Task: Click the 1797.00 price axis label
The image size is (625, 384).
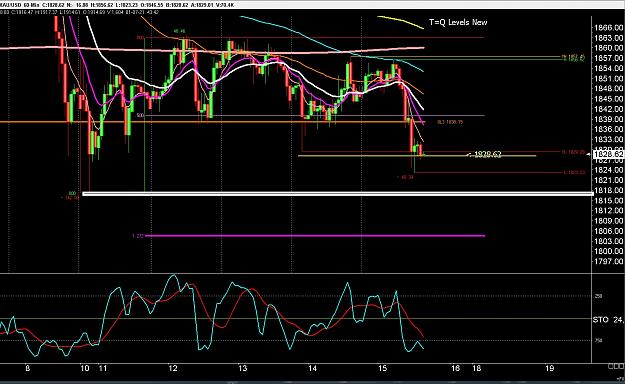Action: click(609, 261)
